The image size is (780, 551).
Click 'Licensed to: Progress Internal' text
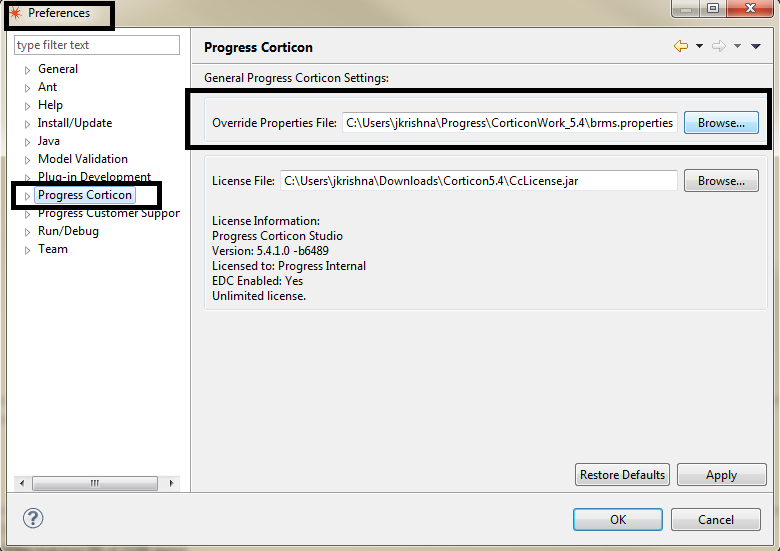click(289, 266)
